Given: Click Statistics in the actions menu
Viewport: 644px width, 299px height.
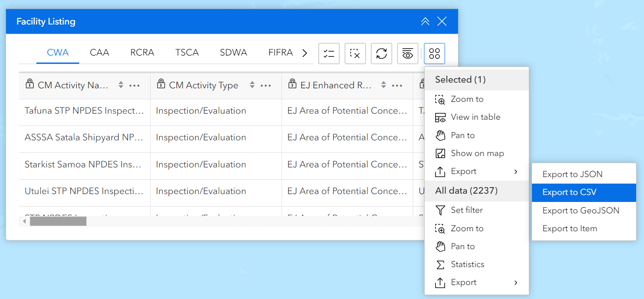Looking at the screenshot, I should (x=467, y=264).
